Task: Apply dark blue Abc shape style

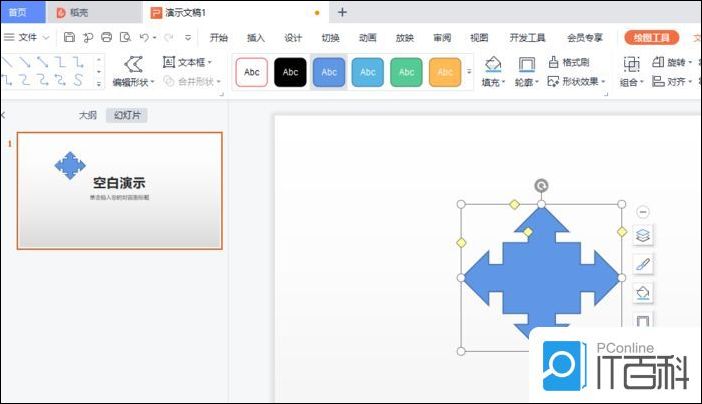Action: click(x=329, y=72)
